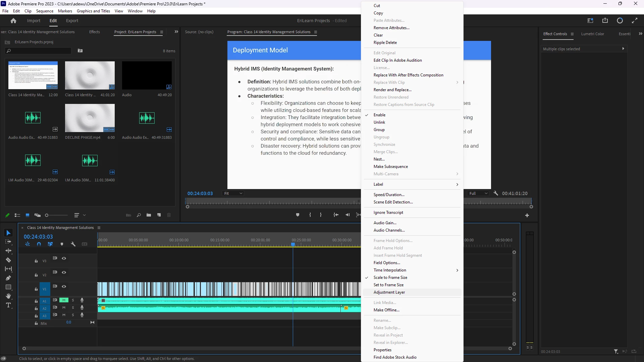Select Speed/Duration... in context menu
644x362 pixels.
click(x=389, y=195)
